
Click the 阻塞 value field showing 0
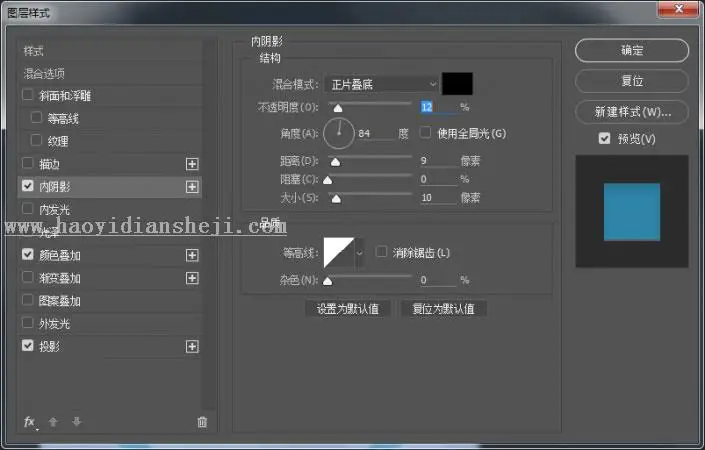pos(438,179)
